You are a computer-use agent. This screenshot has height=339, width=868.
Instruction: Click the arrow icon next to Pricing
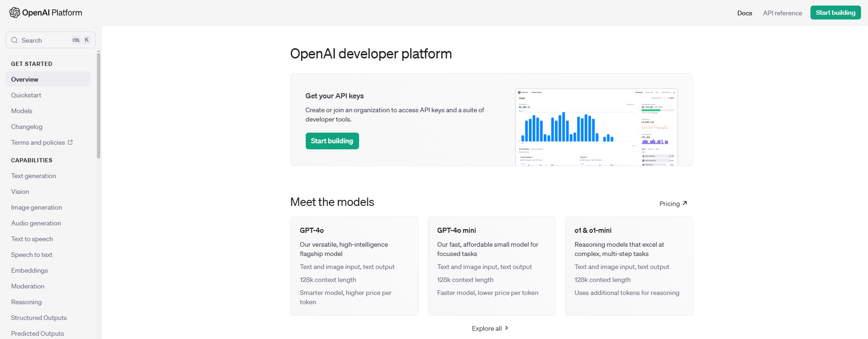(685, 203)
